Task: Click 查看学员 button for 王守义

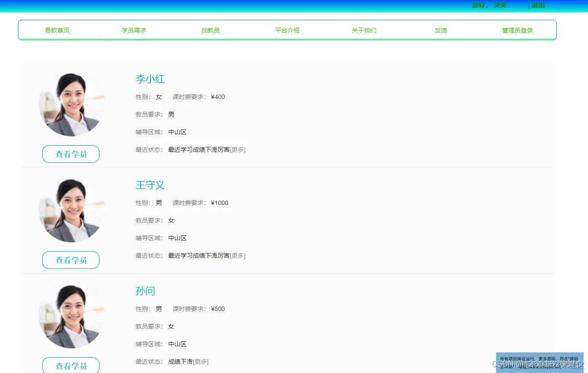Action: click(x=70, y=260)
